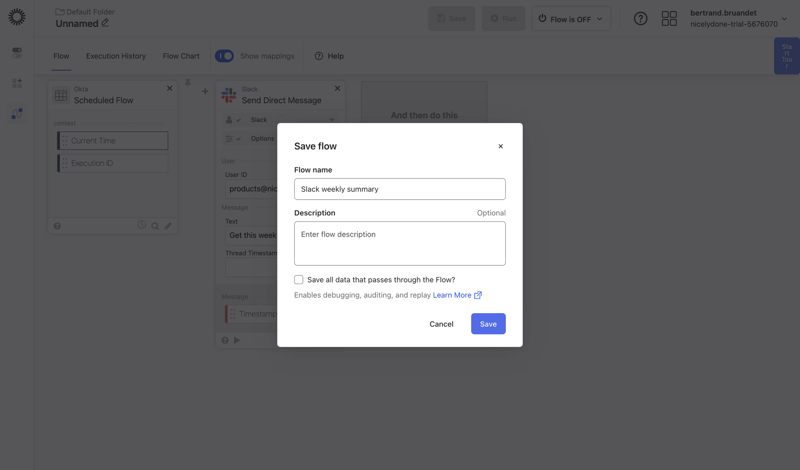Screen dimensions: 800x470
Task: Select the Current Time output field
Action: [x=113, y=141]
